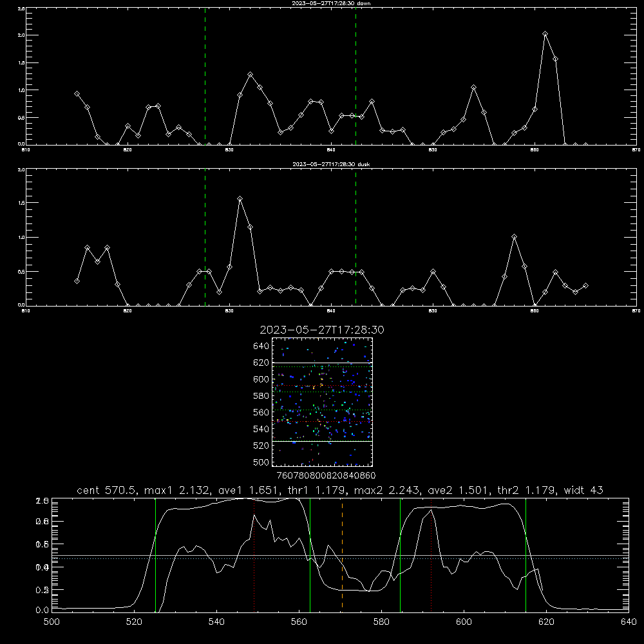Viewport: 644px width, 644px height.
Task: Click the 580 label on bottom plot x-axis
Action: click(381, 622)
